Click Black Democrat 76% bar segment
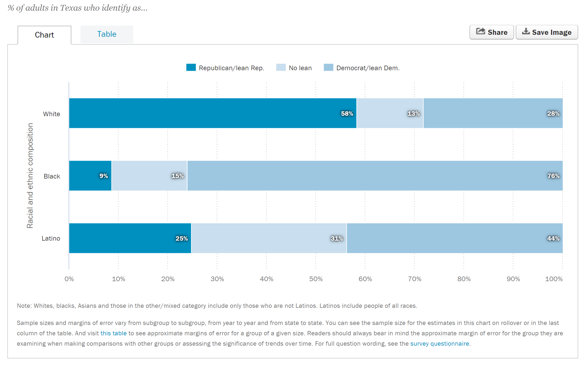The width and height of the screenshot is (588, 365). (x=375, y=176)
